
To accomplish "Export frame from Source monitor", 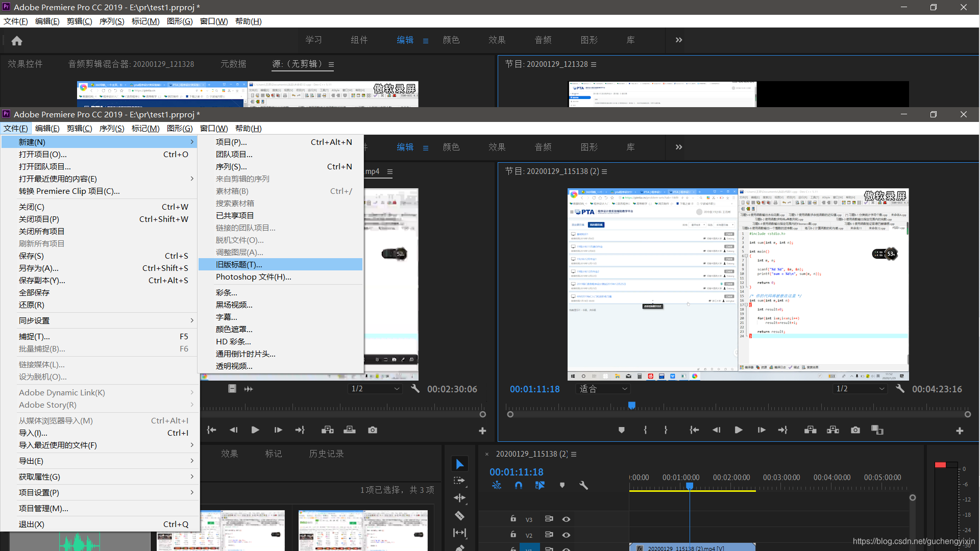I will 373,430.
